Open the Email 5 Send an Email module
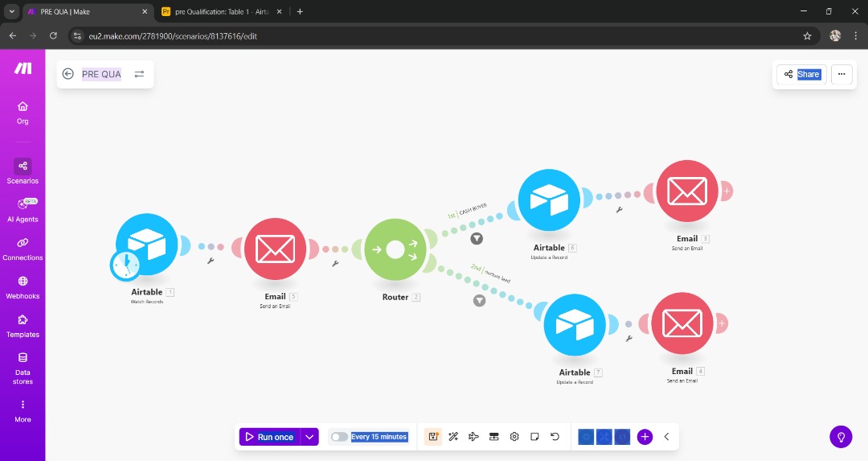 coord(275,249)
